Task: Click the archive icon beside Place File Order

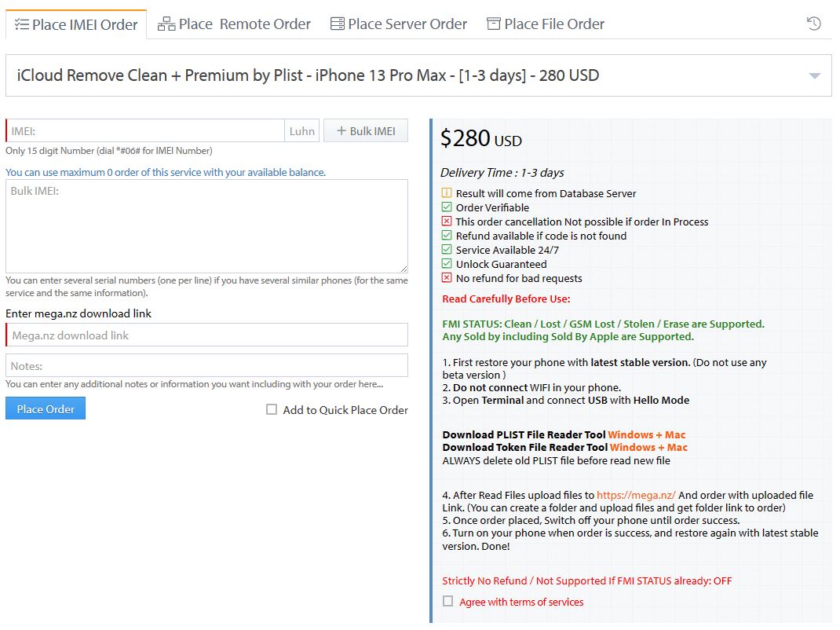Action: [x=493, y=24]
